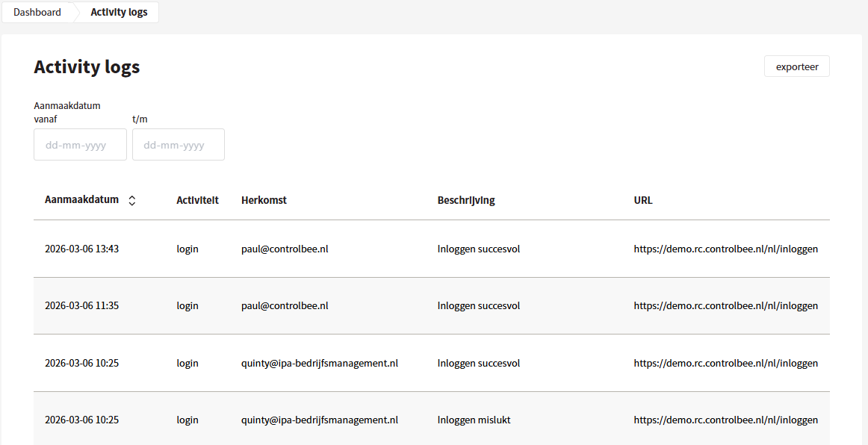Click the URL in the 11:35 row

(726, 305)
